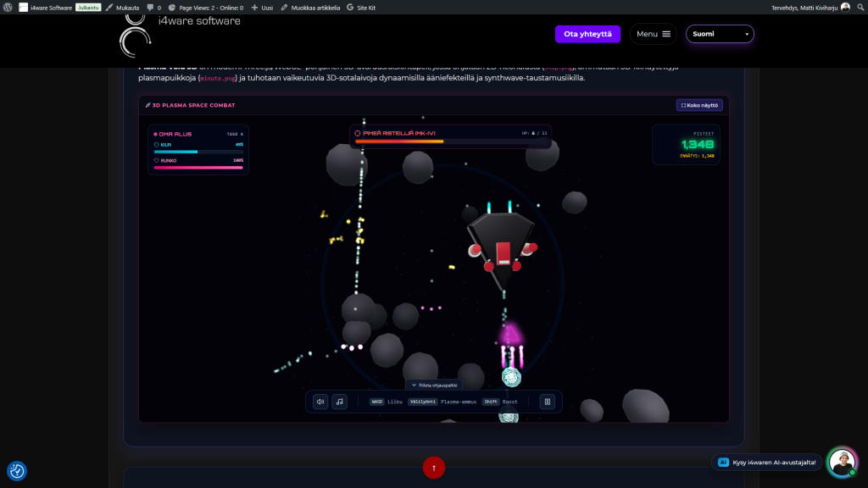The width and height of the screenshot is (868, 488).
Task: Click the Shift key hint
Action: [491, 402]
